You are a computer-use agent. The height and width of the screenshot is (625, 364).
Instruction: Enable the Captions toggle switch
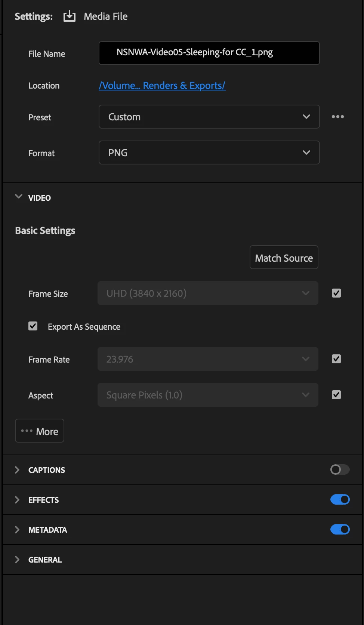click(x=340, y=469)
